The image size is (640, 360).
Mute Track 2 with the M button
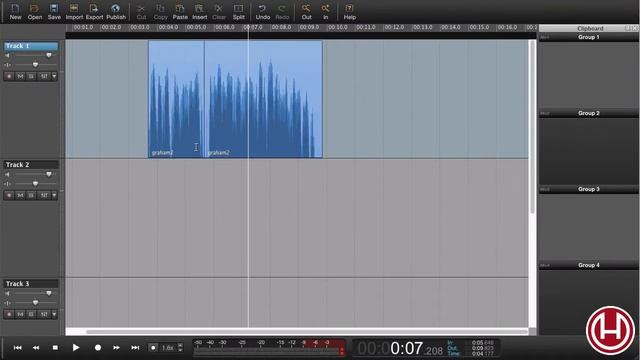point(20,196)
